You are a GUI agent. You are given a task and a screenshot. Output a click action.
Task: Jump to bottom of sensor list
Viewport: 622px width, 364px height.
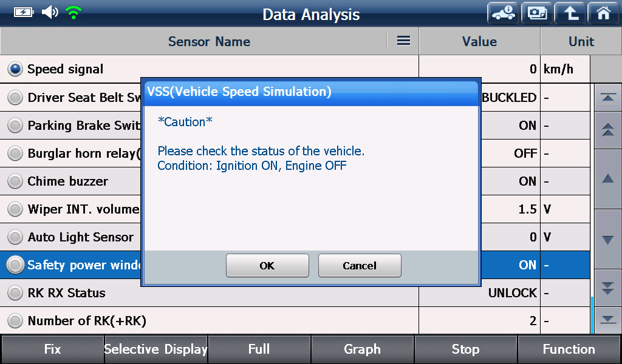pos(607,320)
